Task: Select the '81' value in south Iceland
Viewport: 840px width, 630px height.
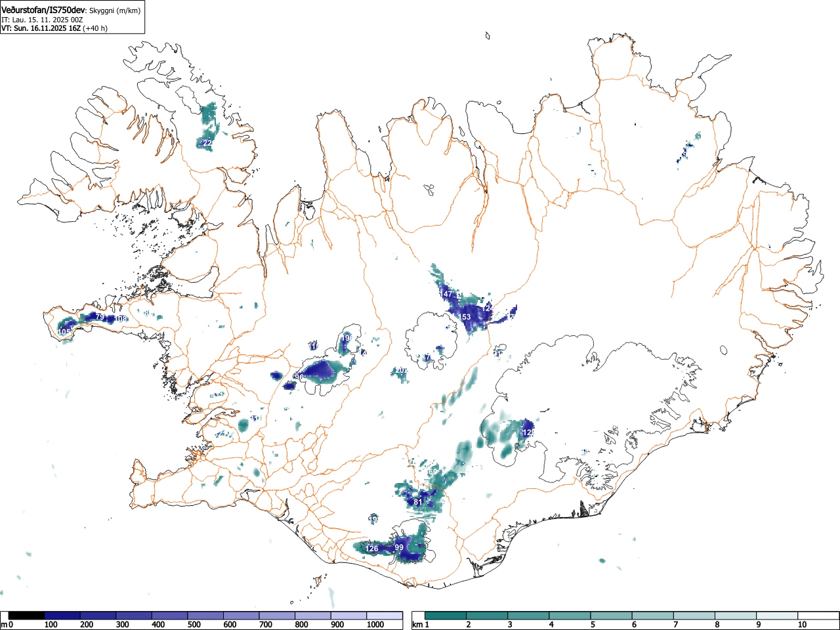Action: click(x=418, y=503)
